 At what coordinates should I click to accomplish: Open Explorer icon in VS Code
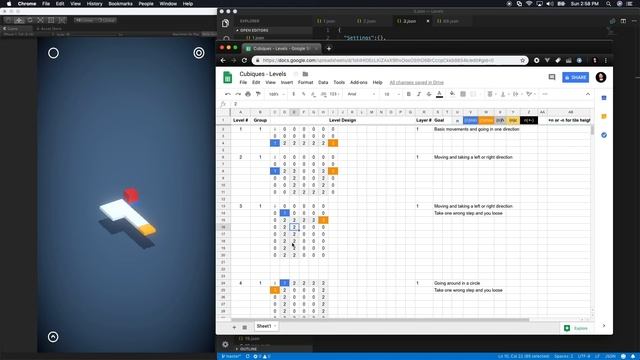pyautogui.click(x=225, y=23)
